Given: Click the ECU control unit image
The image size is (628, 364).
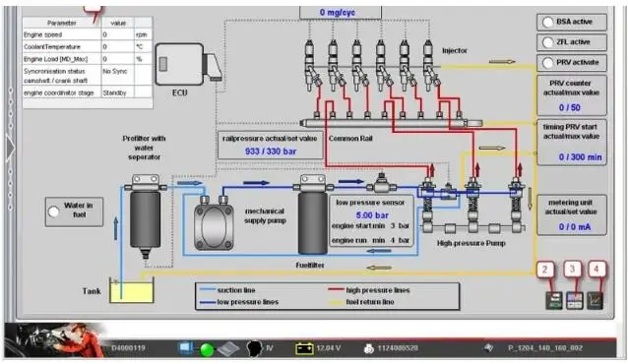Looking at the screenshot, I should [188, 64].
